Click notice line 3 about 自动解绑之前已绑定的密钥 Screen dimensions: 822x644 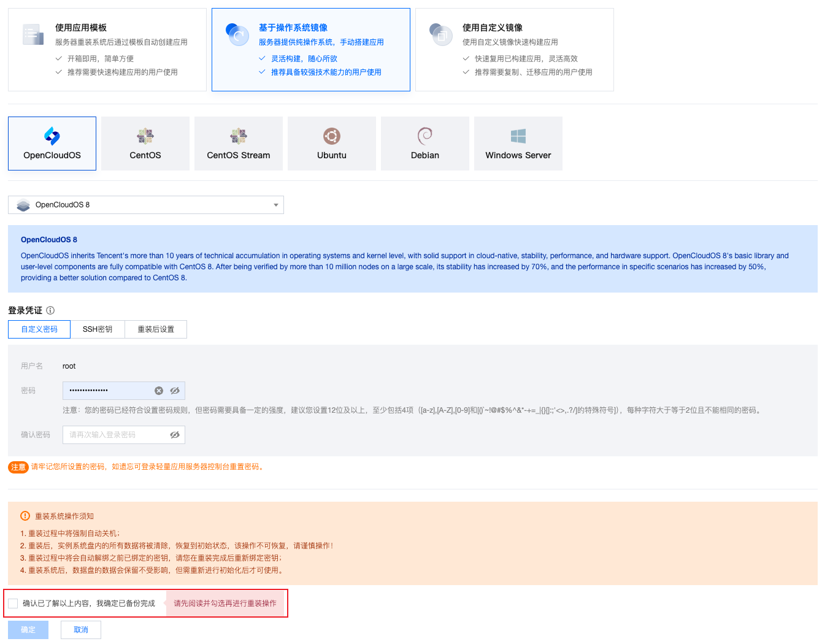click(x=151, y=558)
